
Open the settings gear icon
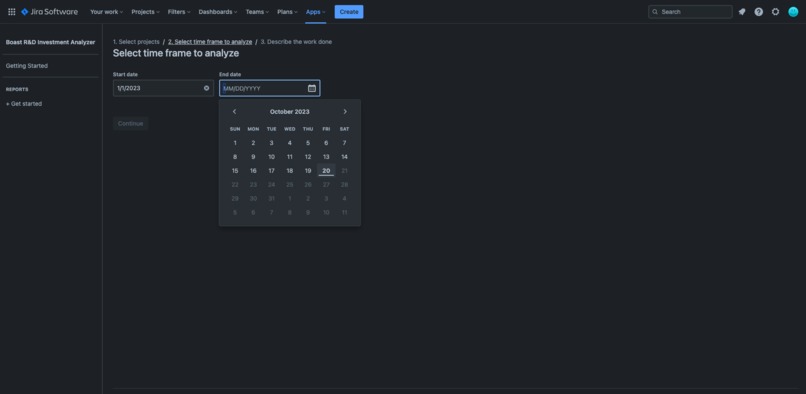775,12
